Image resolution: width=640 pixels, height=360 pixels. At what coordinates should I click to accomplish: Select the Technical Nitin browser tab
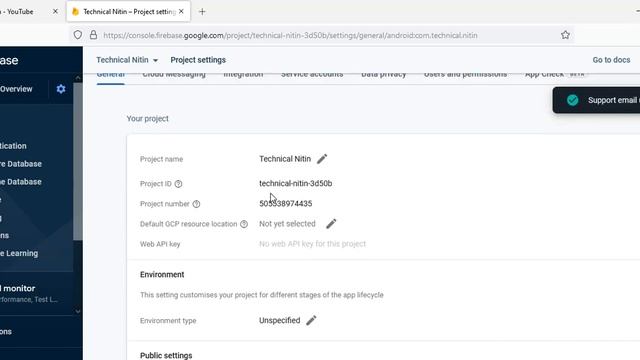tap(129, 12)
